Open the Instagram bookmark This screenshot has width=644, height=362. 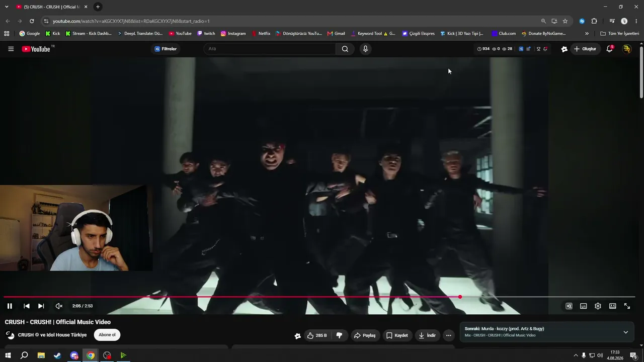point(233,34)
